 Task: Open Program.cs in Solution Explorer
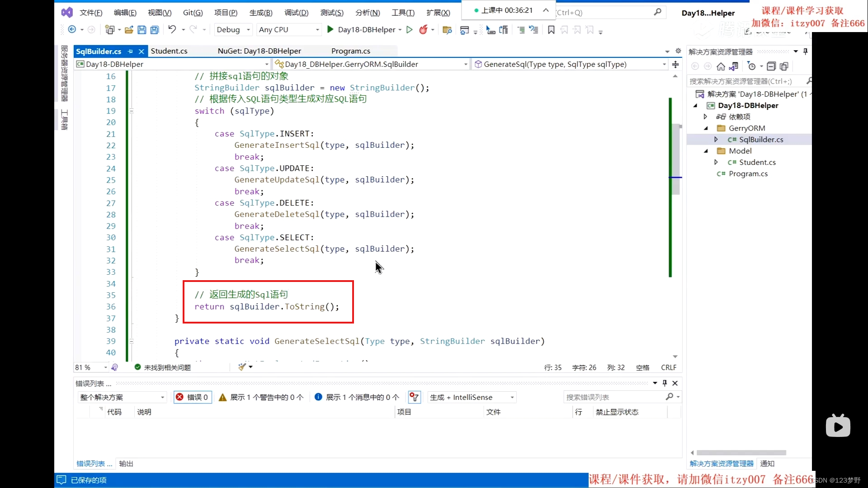coord(748,174)
